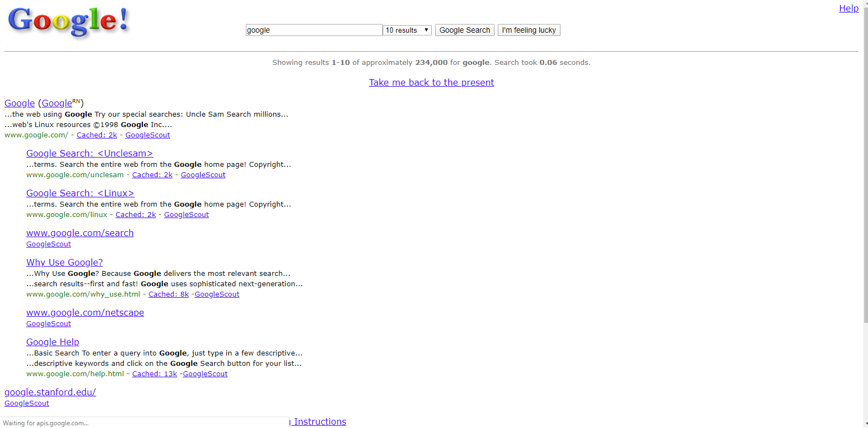Image resolution: width=868 pixels, height=428 pixels.
Task: Open the 'Google Help' result
Action: (53, 342)
